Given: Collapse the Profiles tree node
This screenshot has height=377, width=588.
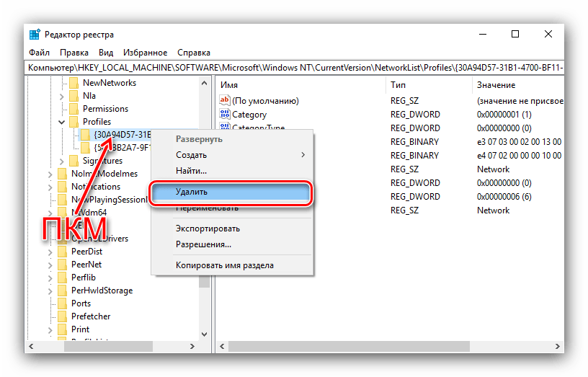Looking at the screenshot, I should [61, 122].
